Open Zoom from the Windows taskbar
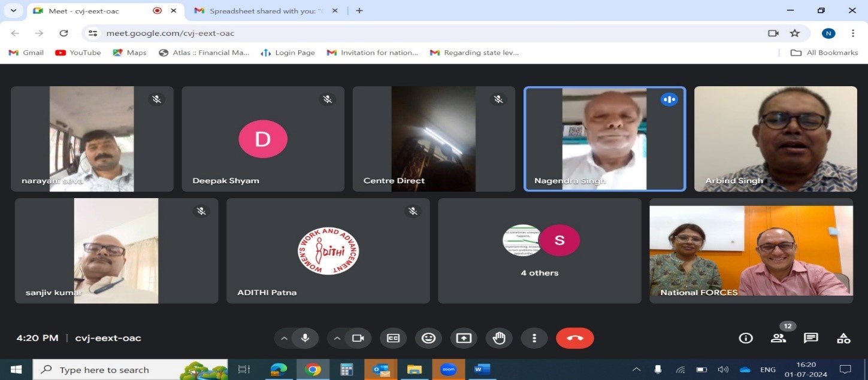This screenshot has width=868, height=380. click(449, 369)
